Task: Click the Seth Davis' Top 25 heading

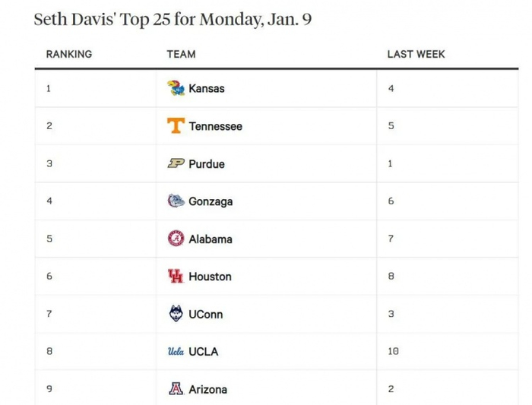Action: 173,20
